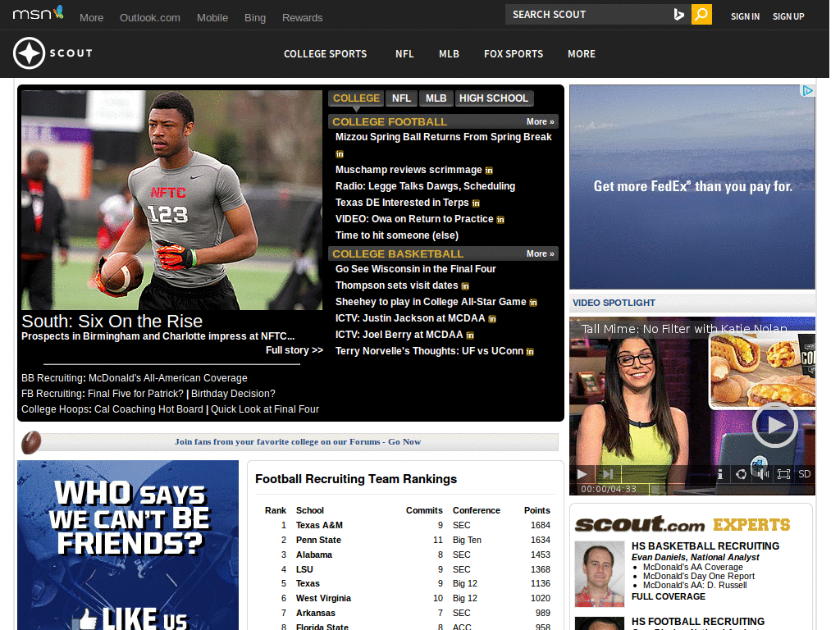Expand the MORE navigation menu in Scout bar

tap(582, 54)
